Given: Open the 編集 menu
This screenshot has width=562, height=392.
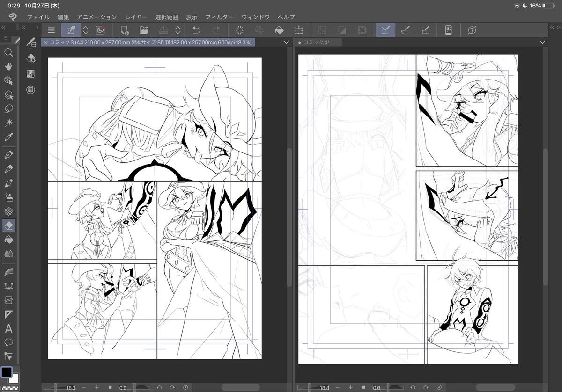Looking at the screenshot, I should [63, 17].
